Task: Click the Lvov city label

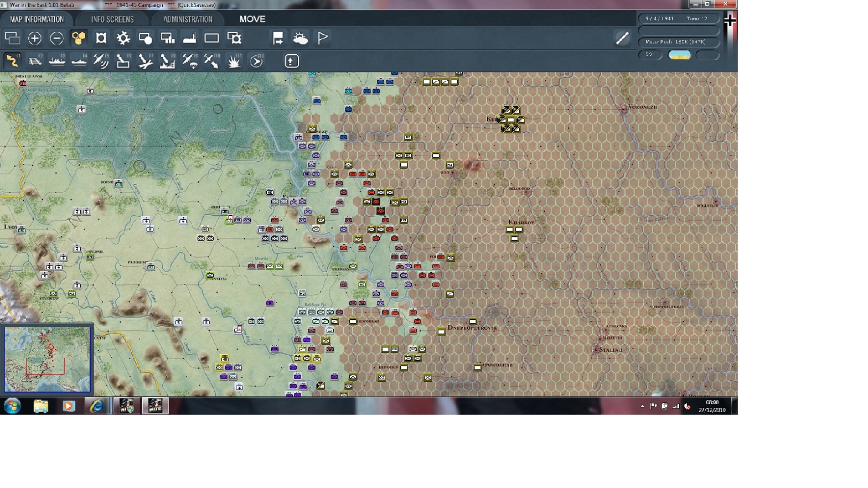Action: pos(11,227)
